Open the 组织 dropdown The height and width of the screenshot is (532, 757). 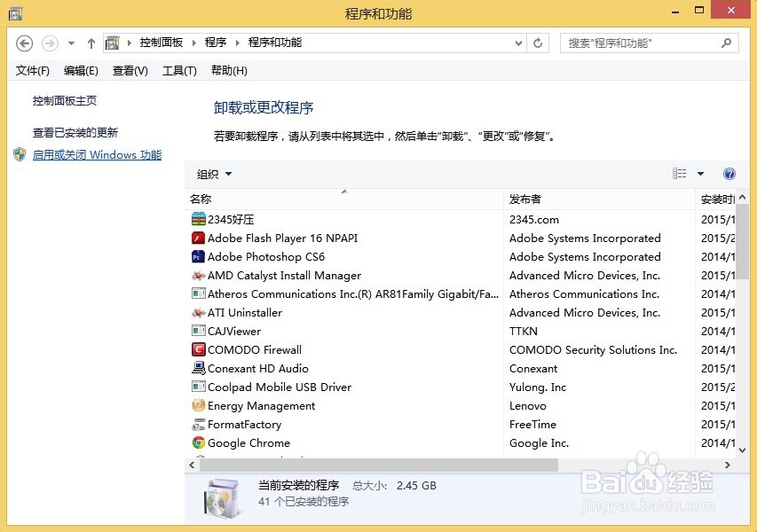215,174
